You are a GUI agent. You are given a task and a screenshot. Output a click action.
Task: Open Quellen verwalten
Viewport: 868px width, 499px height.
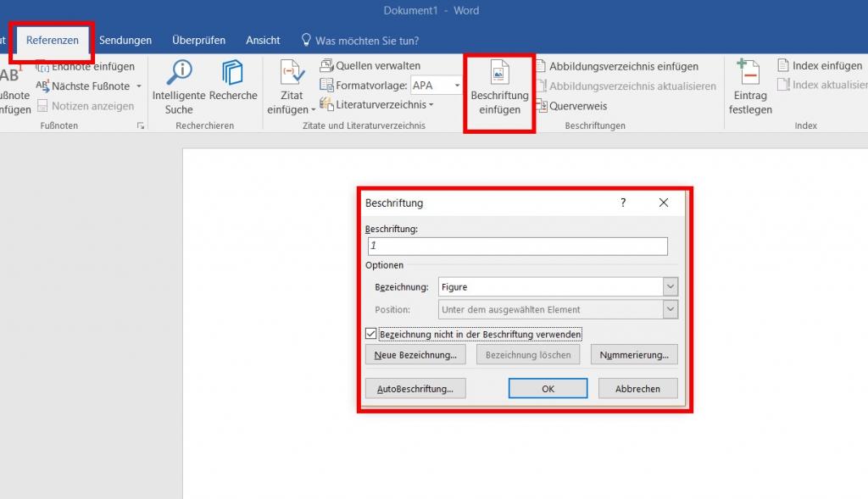click(x=370, y=65)
